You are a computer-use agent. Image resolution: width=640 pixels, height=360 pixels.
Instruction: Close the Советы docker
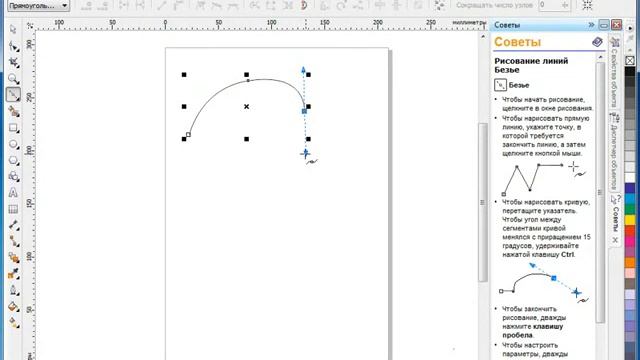pos(616,25)
